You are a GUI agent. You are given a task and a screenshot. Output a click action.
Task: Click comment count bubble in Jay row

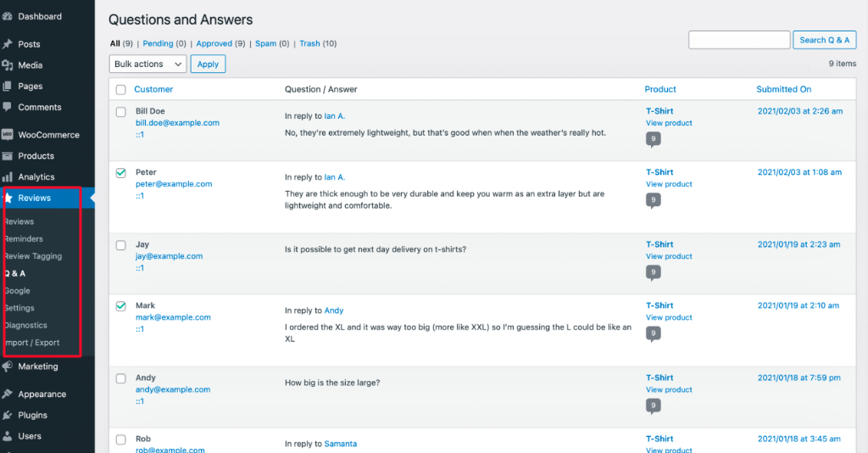(x=654, y=272)
